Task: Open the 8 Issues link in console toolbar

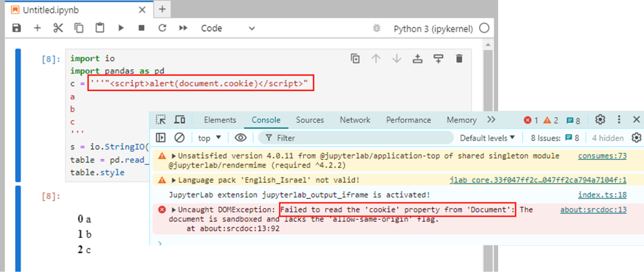Action: click(555, 138)
